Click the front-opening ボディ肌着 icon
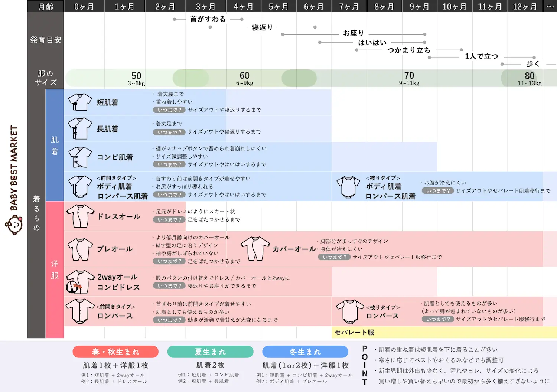Image resolution: width=557 pixels, height=392 pixels. click(x=79, y=186)
